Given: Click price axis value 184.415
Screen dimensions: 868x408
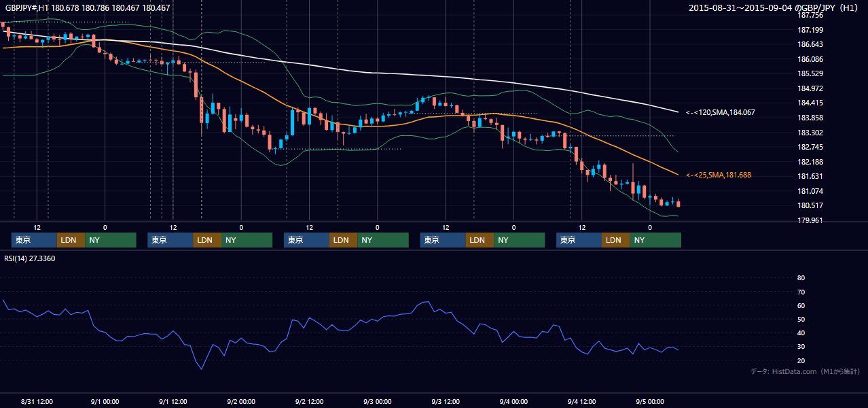Looking at the screenshot, I should (811, 103).
